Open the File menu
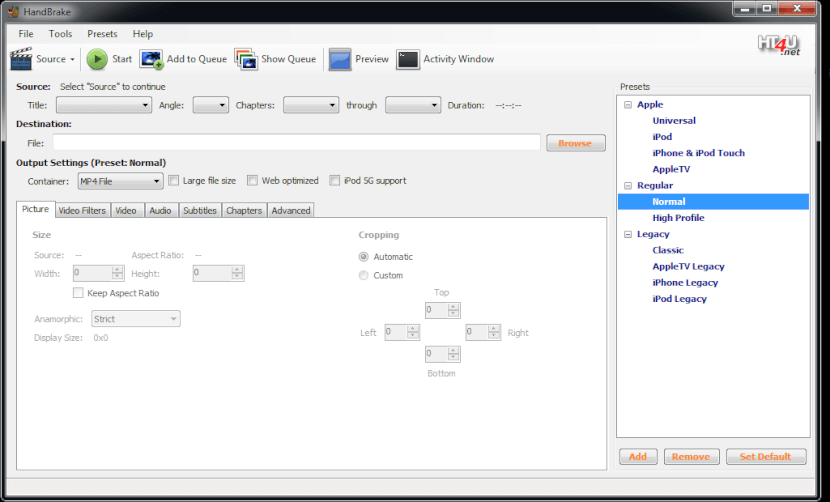This screenshot has height=502, width=830. click(25, 34)
